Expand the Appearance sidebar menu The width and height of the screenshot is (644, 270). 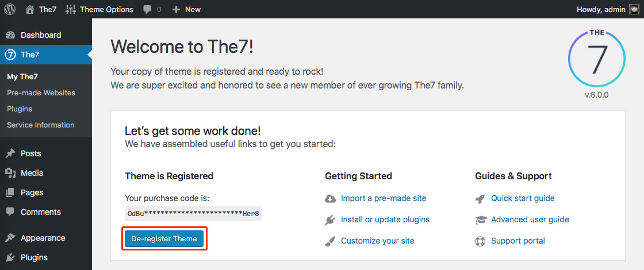43,238
